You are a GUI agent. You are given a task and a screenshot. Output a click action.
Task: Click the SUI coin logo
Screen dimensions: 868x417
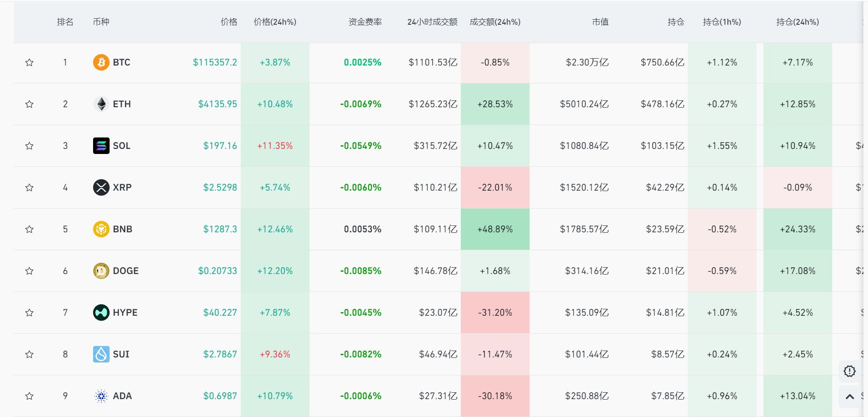100,354
